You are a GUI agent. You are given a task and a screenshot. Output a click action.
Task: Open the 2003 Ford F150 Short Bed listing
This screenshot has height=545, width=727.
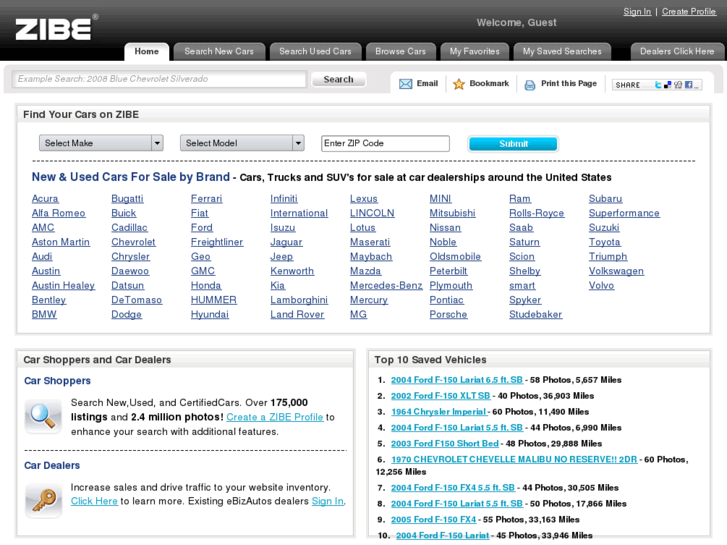[x=445, y=443]
